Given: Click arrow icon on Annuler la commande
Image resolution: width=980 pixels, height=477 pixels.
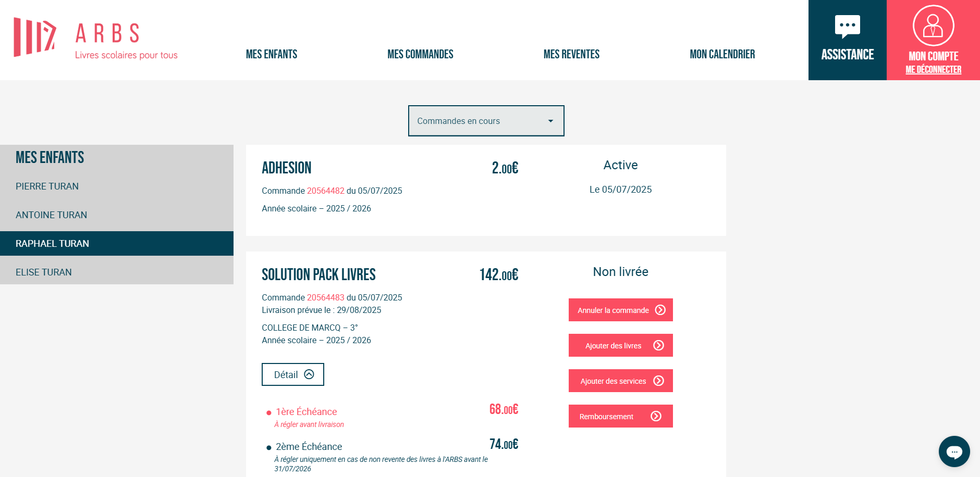Looking at the screenshot, I should tap(660, 310).
